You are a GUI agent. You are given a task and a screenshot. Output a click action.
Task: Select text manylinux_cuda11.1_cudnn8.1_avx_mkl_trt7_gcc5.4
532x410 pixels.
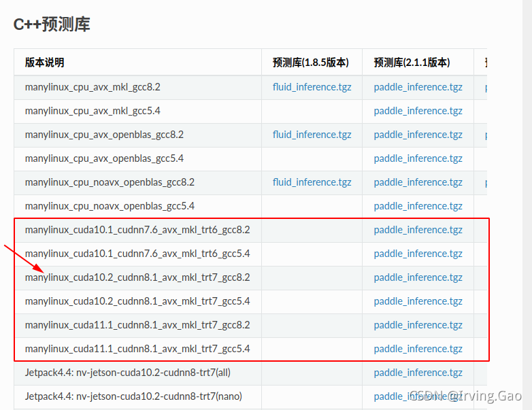[x=137, y=349]
